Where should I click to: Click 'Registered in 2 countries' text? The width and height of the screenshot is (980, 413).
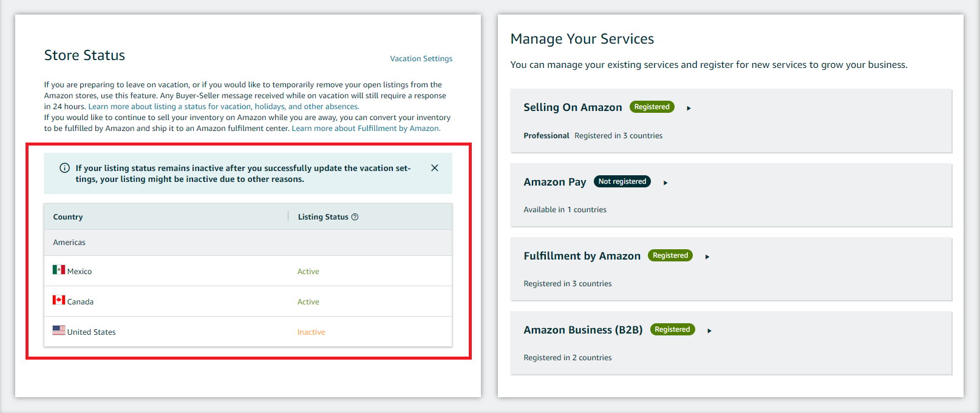coord(567,358)
